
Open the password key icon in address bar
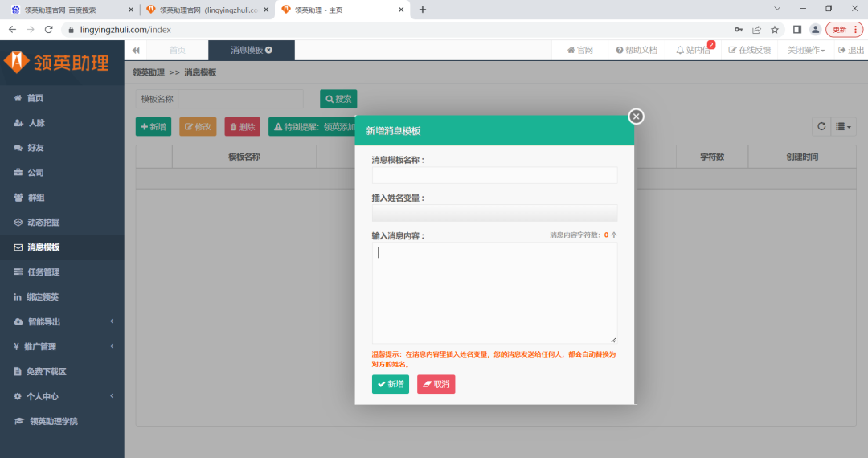[739, 29]
